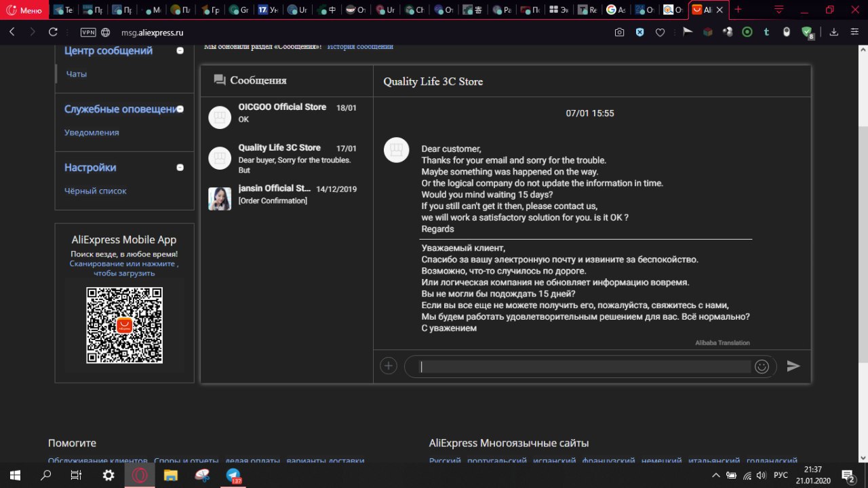The height and width of the screenshot is (488, 868).
Task: Open Settings gear on the taskbar
Action: pyautogui.click(x=108, y=475)
